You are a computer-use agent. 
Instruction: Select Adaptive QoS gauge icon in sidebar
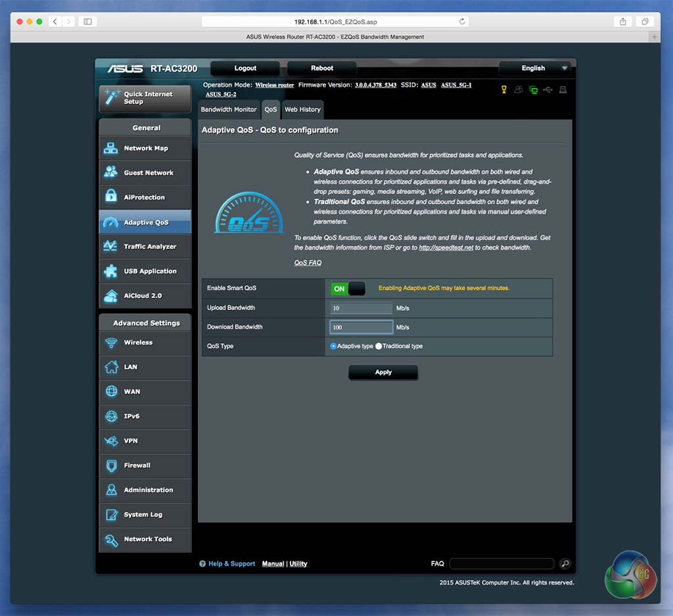coord(110,222)
